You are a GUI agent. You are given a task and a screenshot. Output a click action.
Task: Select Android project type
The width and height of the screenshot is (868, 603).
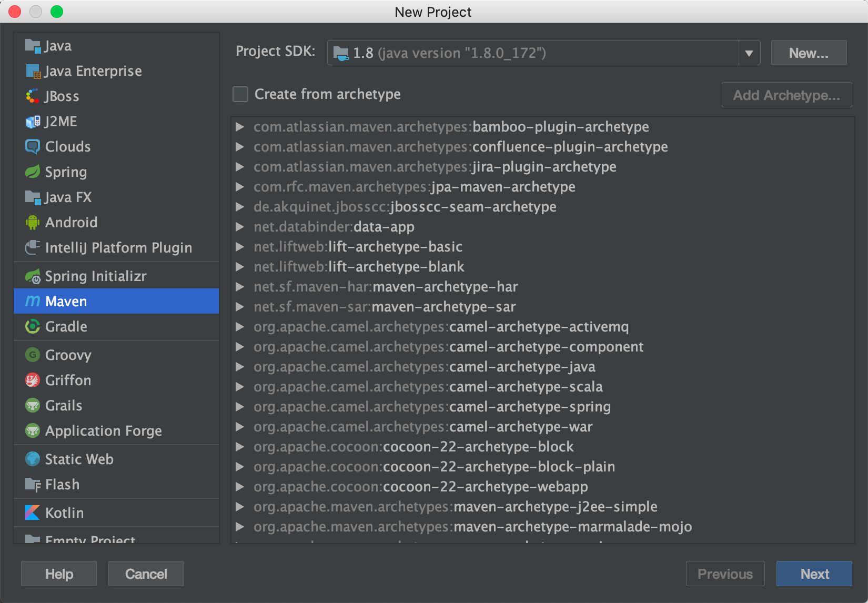click(x=116, y=223)
